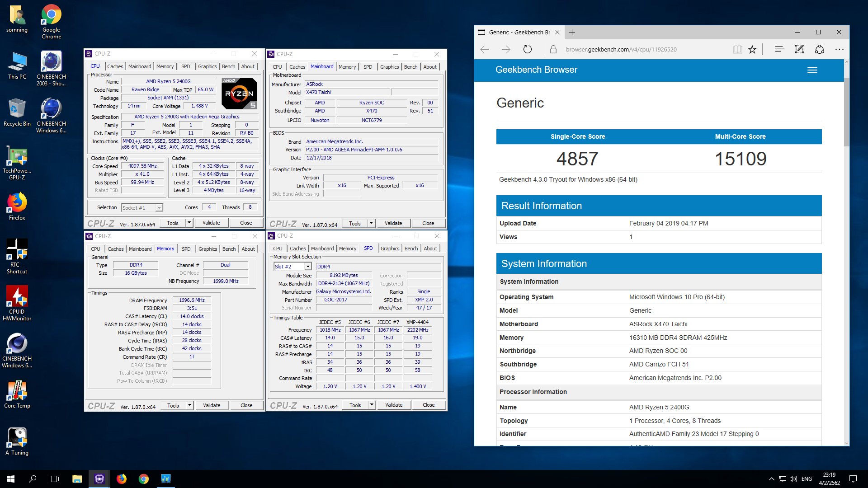Click Firefox icon in taskbar
Image resolution: width=868 pixels, height=488 pixels.
(x=122, y=479)
